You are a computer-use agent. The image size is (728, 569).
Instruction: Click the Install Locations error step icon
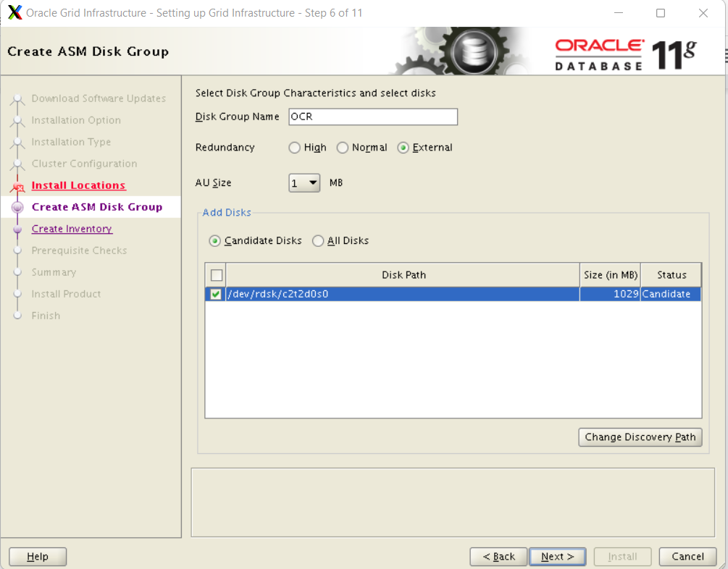[x=18, y=187]
